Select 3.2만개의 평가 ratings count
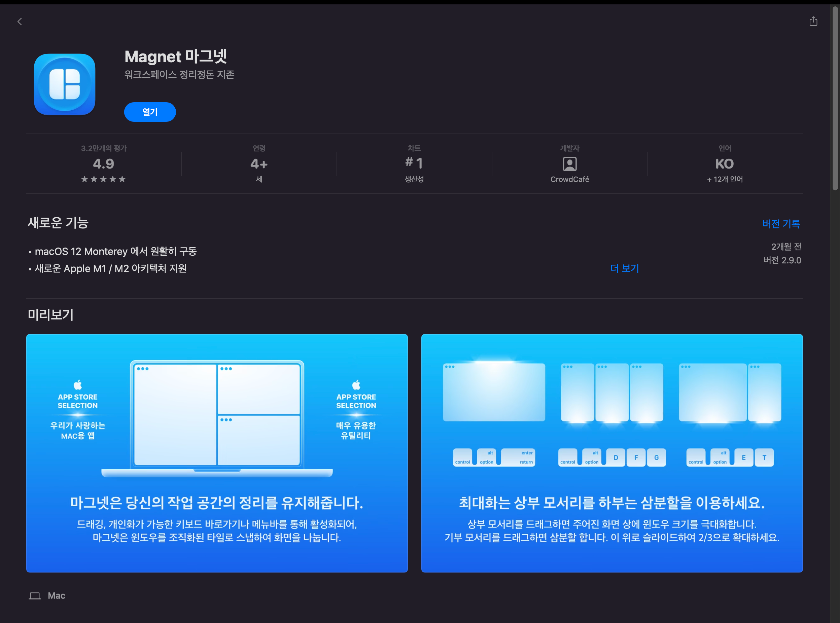 (x=103, y=148)
